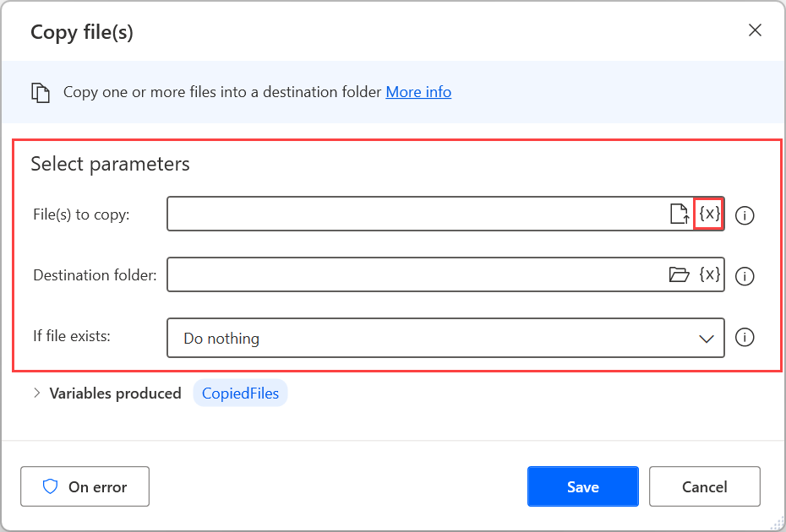Click the select file icon in File(s) to copy
The image size is (786, 532).
point(680,214)
